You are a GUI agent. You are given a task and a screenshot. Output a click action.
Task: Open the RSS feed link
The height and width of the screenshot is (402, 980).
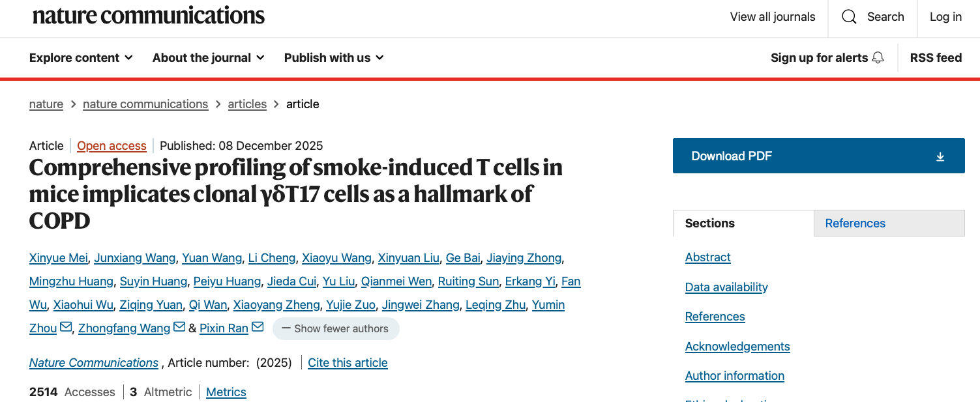tap(936, 57)
